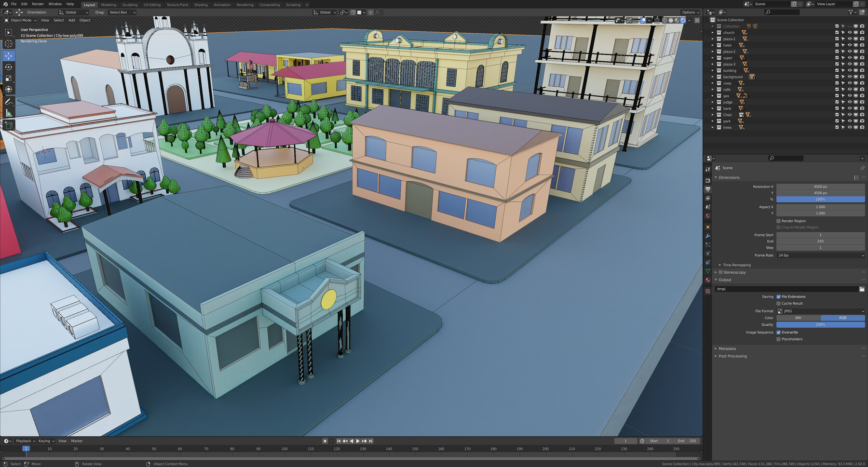Click the Quality 100% slider
The image size is (868, 467).
820,325
